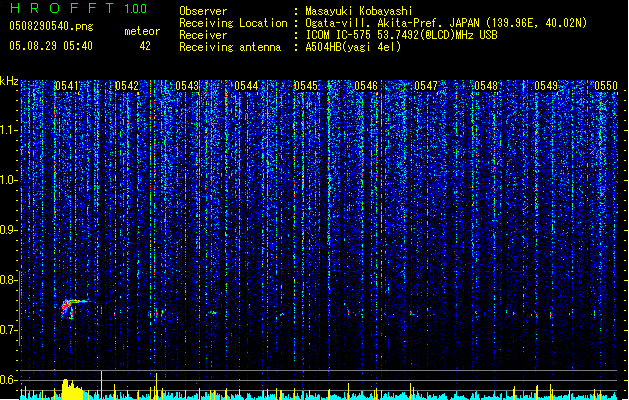This screenshot has height=400, width=629.
Task: Click the 'Receiving antenna' label
Action: (x=230, y=47)
